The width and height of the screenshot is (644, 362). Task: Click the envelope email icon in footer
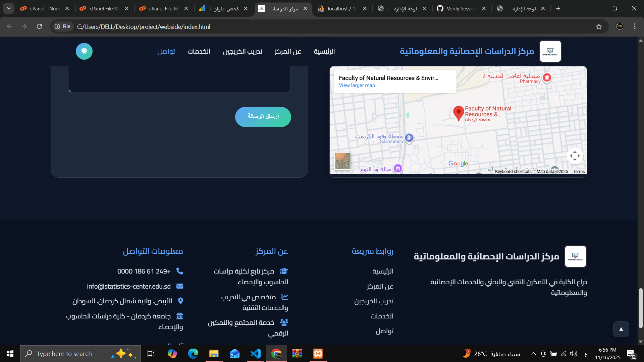pyautogui.click(x=180, y=286)
